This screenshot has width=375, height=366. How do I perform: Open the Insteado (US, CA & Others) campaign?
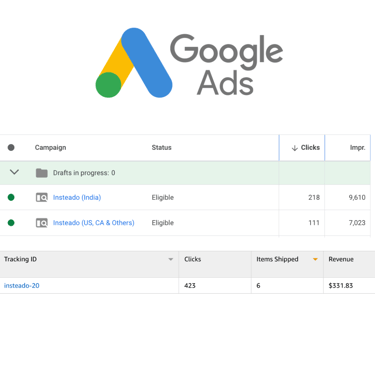pos(94,223)
